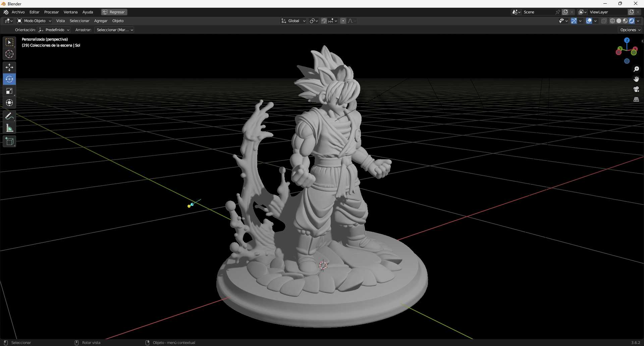Select the Rotate tool
Image resolution: width=644 pixels, height=346 pixels.
[x=9, y=79]
